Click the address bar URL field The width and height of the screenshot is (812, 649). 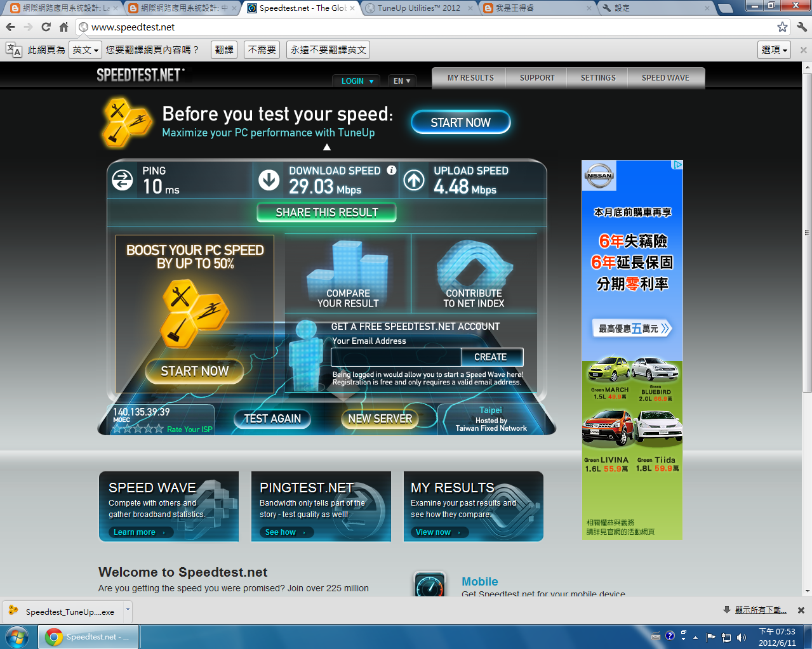[425, 27]
